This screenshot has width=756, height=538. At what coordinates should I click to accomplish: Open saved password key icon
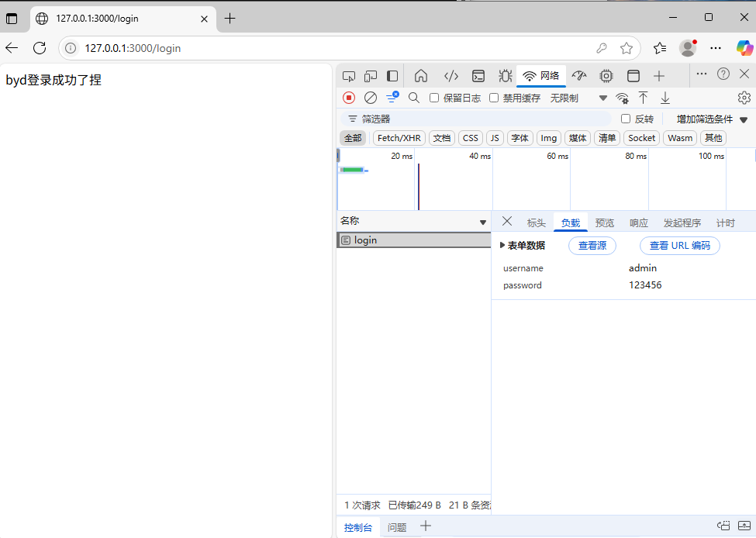[601, 48]
